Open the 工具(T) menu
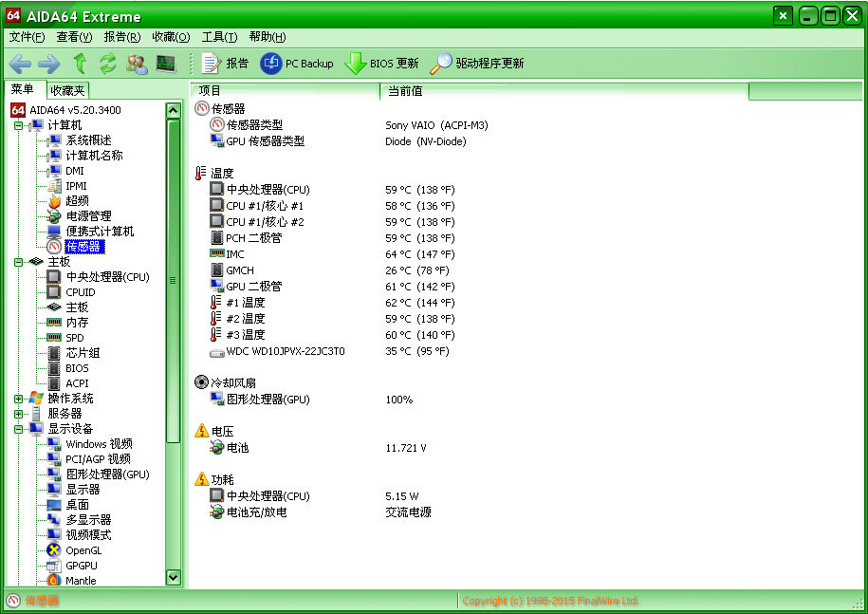 point(219,37)
